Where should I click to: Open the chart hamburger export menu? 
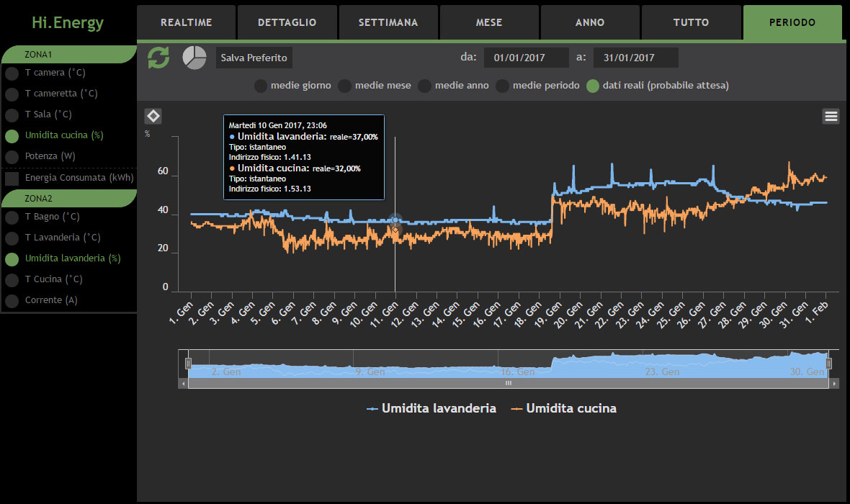(x=831, y=116)
